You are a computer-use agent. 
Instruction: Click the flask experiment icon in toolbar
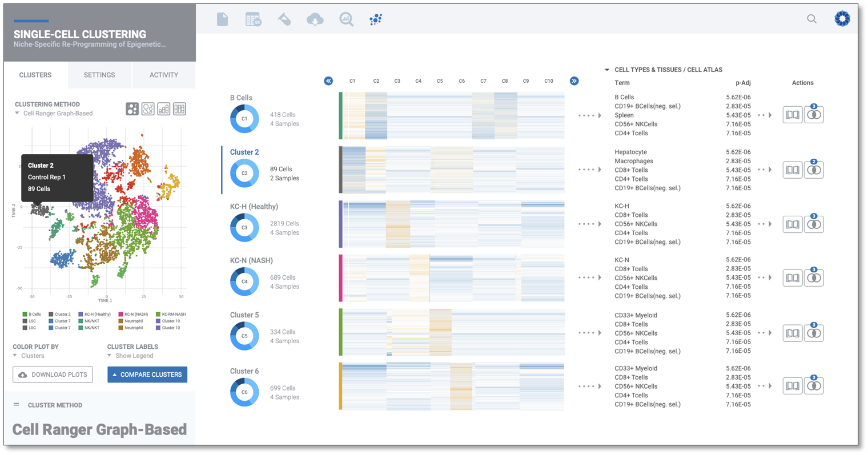pos(284,19)
